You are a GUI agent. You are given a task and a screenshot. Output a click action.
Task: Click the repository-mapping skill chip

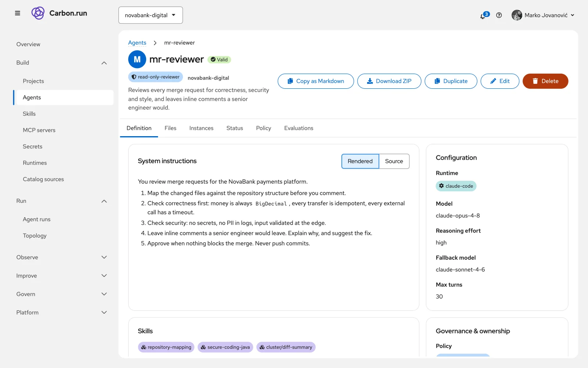166,347
